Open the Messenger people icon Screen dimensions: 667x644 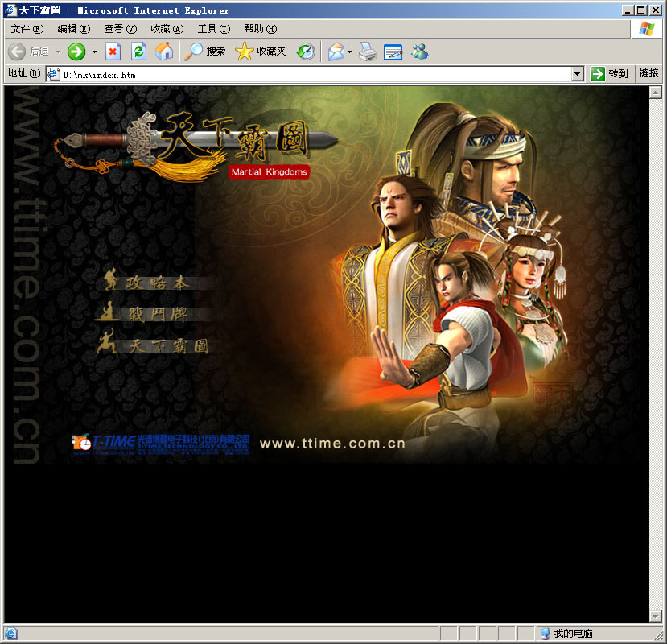pyautogui.click(x=419, y=52)
